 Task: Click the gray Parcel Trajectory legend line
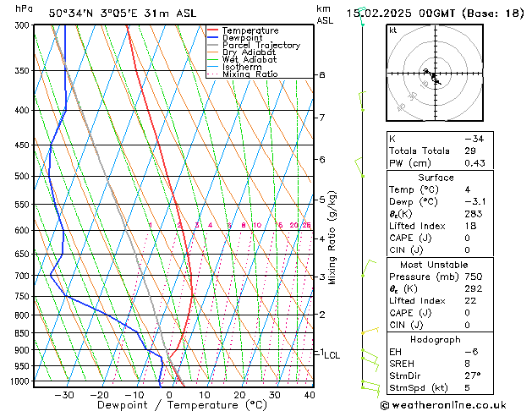point(212,45)
